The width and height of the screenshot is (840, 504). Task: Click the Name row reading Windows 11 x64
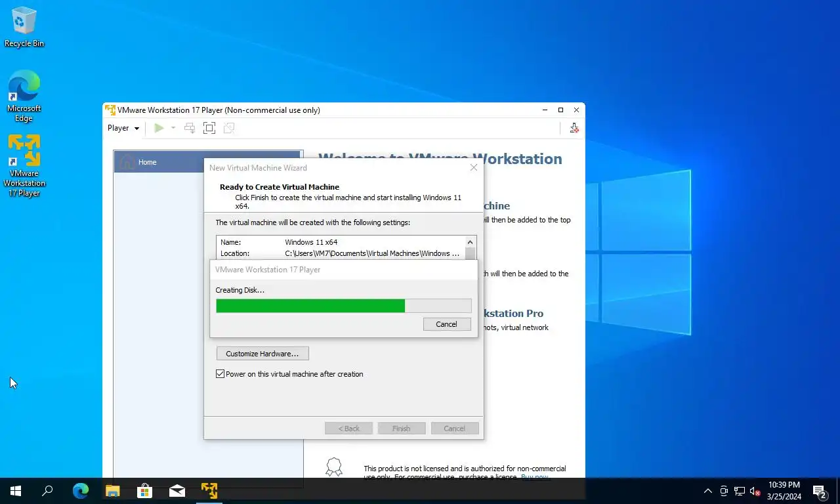340,242
